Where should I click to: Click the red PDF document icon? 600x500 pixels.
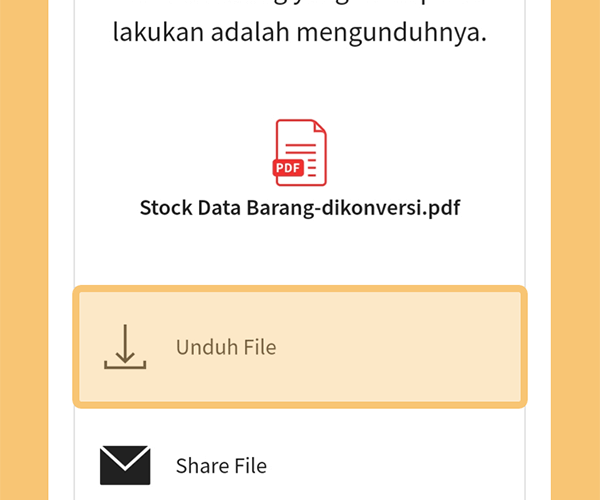[300, 153]
